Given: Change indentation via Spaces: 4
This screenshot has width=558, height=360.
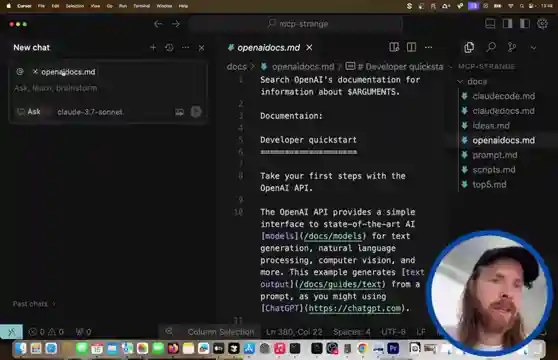Looking at the screenshot, I should click(352, 332).
